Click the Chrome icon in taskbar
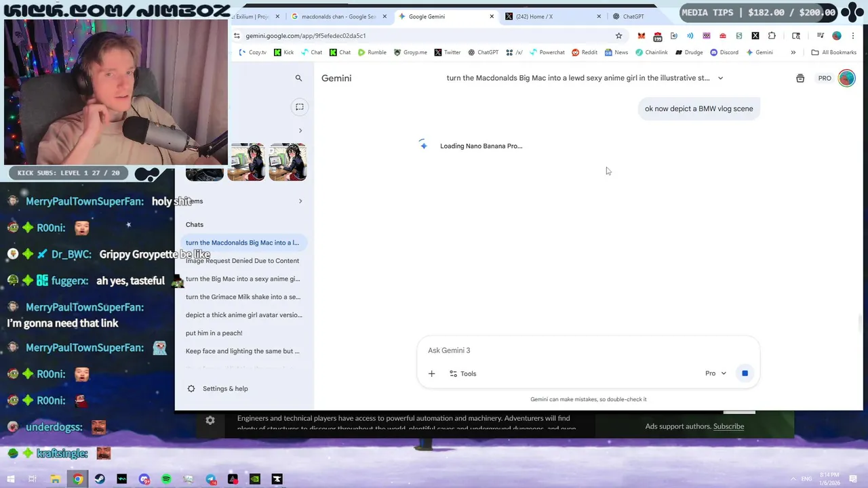The height and width of the screenshot is (488, 868). coord(78,479)
